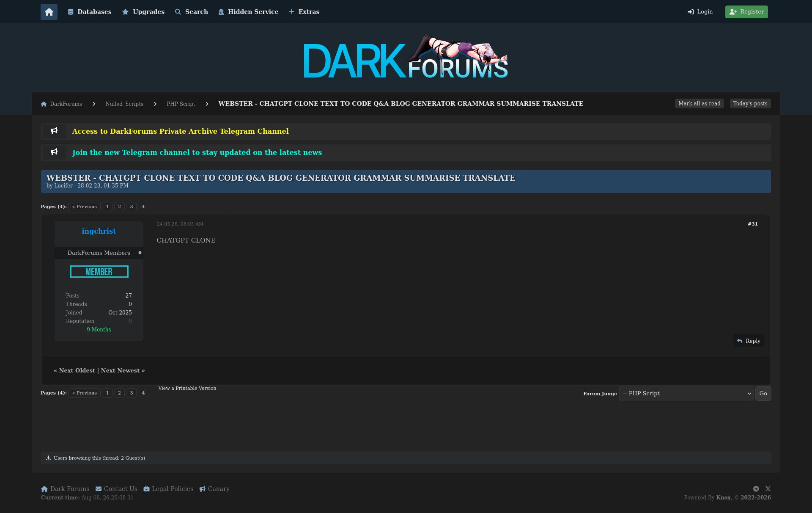812x513 pixels.
Task: Click the MEMBER rank badge
Action: (99, 272)
